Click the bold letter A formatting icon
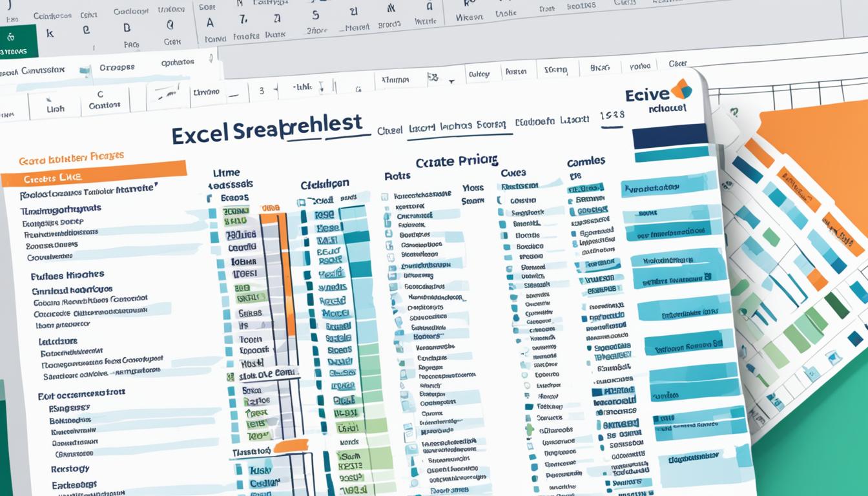 click(x=210, y=22)
